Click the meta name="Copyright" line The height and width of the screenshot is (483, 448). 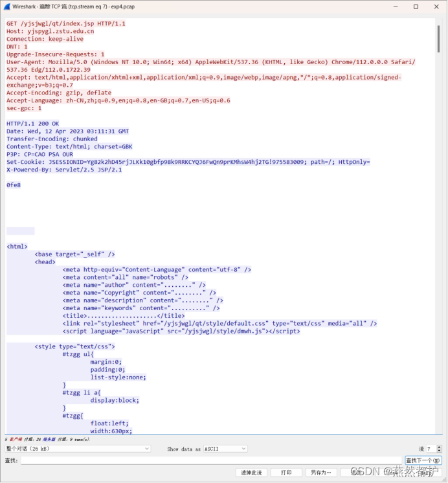139,293
